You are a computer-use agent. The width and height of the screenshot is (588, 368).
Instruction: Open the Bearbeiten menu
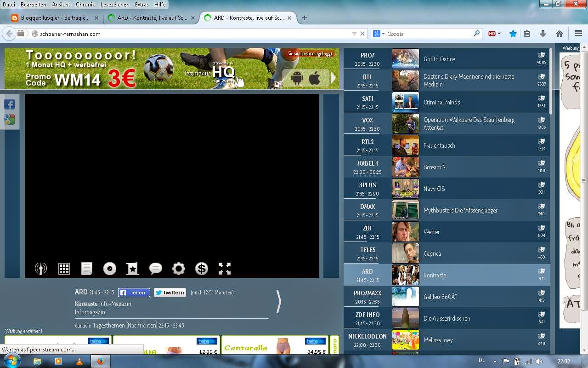pos(34,5)
